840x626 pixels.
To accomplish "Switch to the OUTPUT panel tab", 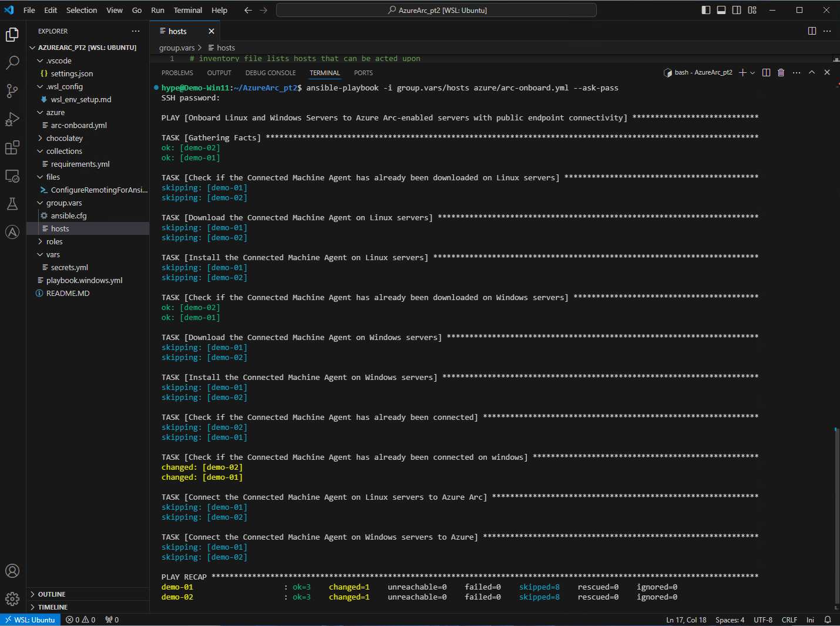I will (x=219, y=73).
